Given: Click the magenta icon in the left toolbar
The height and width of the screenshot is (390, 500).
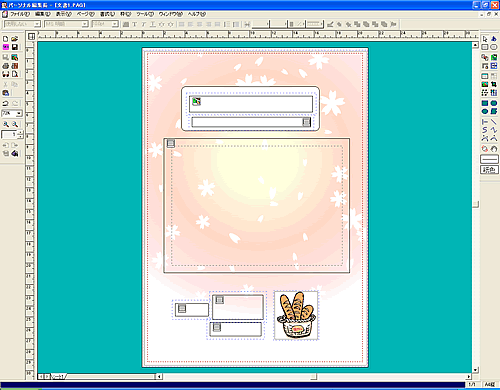Looking at the screenshot, I should click(6, 47).
